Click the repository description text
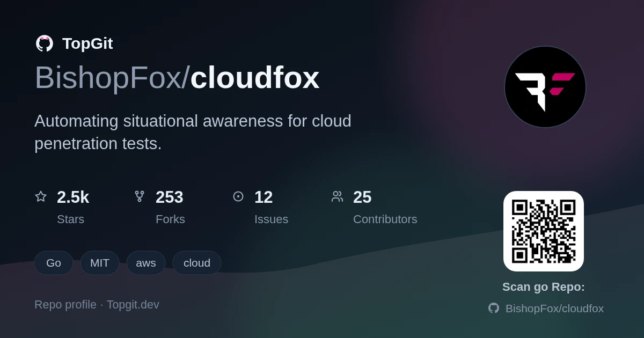 tap(193, 132)
